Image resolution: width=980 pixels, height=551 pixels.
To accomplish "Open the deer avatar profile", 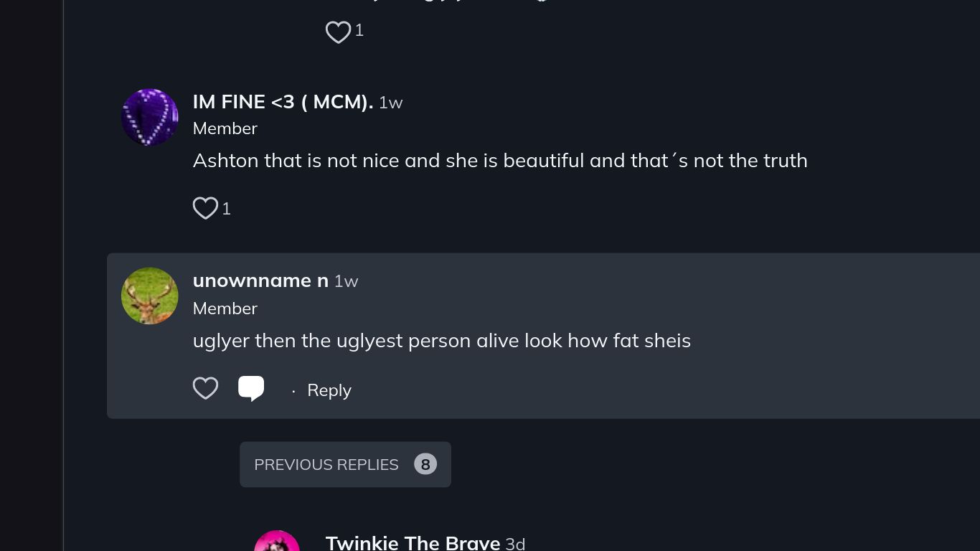I will (x=149, y=296).
